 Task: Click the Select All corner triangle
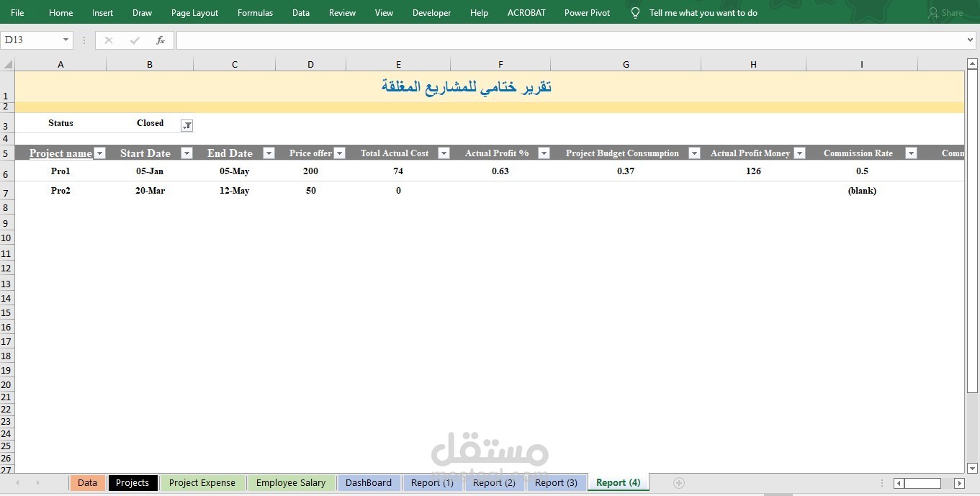(x=7, y=64)
